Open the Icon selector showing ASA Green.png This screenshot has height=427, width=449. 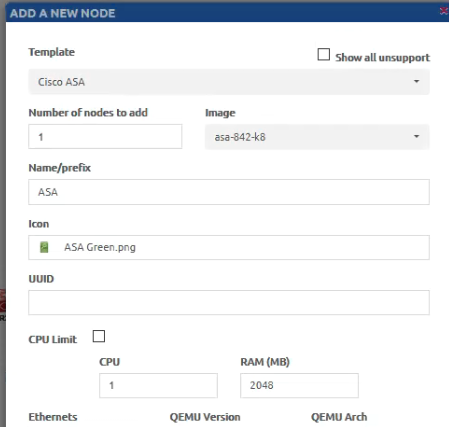pos(229,247)
